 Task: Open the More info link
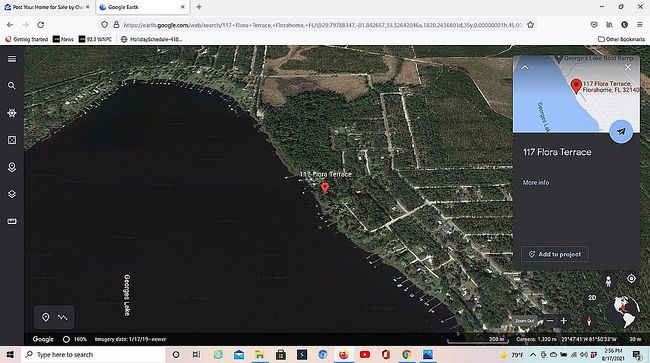tap(536, 182)
